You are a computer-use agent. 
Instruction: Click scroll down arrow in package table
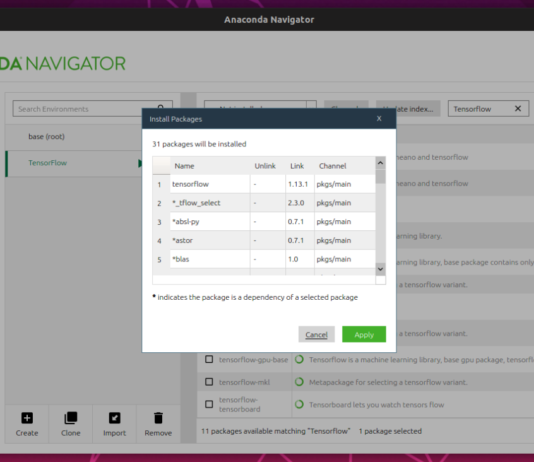click(x=380, y=269)
